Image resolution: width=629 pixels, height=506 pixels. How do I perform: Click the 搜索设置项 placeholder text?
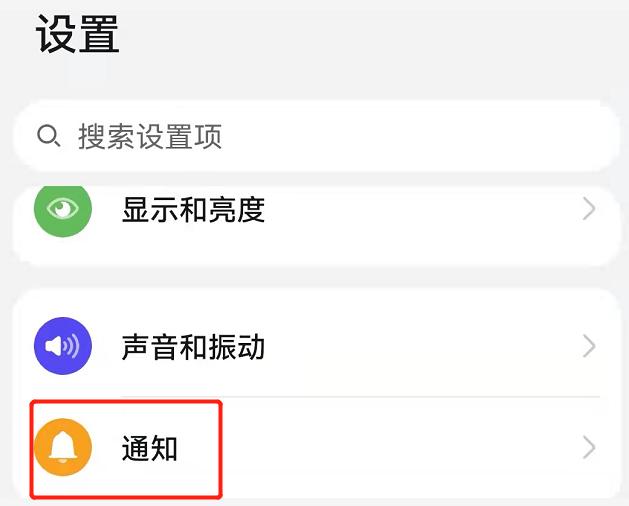tap(150, 136)
